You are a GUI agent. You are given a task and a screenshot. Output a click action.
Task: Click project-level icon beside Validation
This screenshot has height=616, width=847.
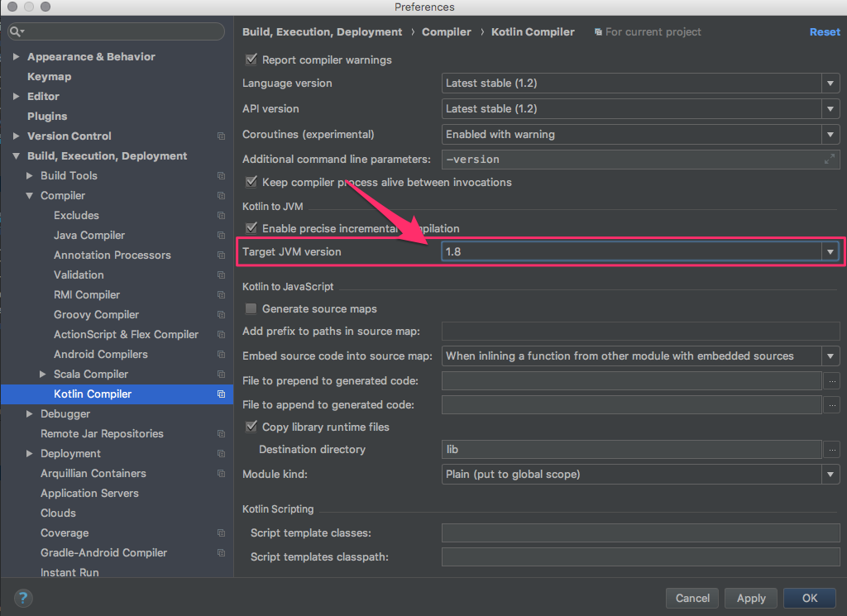221,275
